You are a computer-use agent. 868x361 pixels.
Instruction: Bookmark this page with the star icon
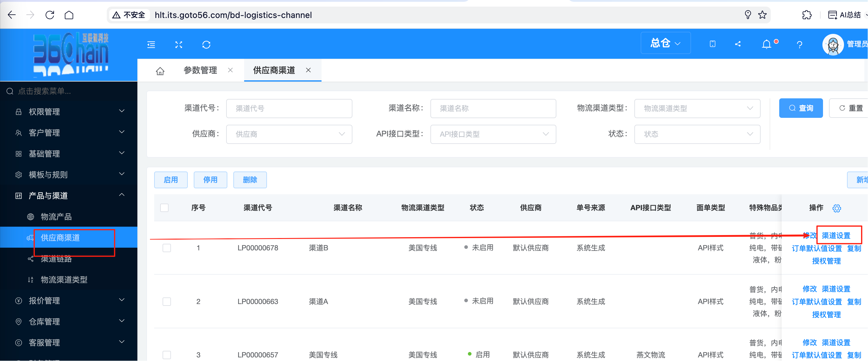click(762, 15)
